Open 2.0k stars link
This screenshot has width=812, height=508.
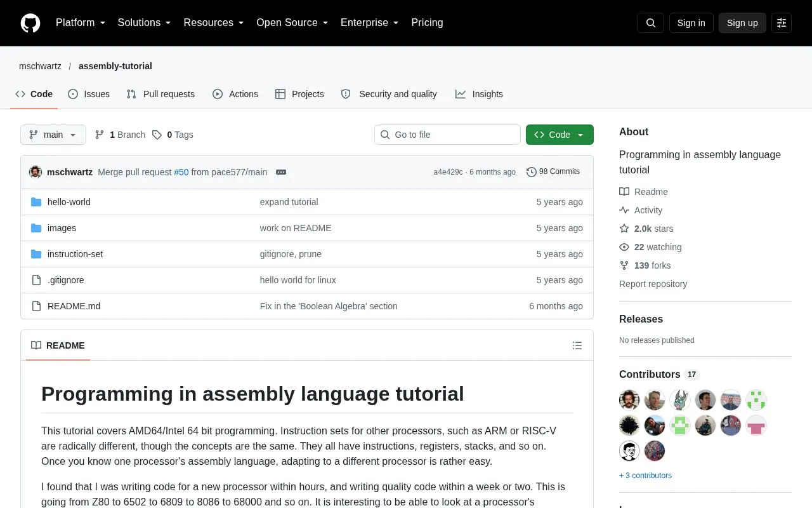646,229
